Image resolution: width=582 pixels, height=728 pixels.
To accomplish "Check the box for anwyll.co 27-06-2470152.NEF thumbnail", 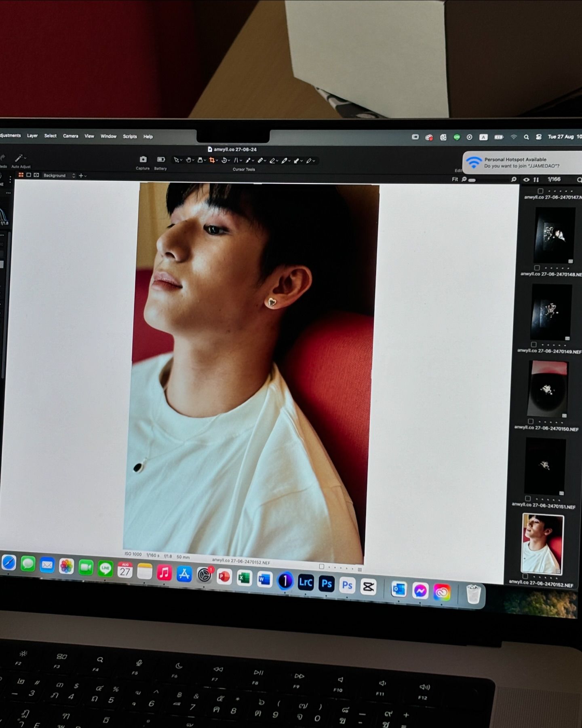I will coord(525,576).
